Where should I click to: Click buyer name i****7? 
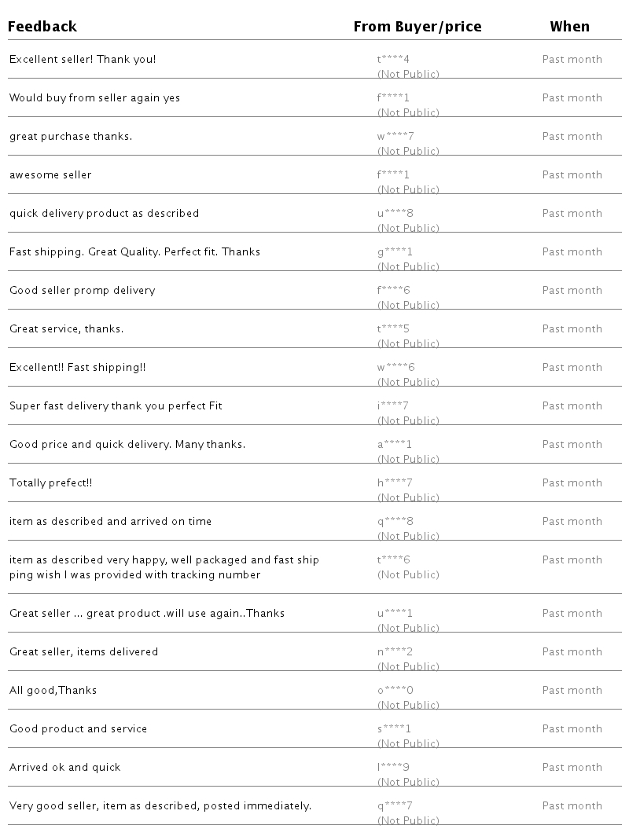(x=392, y=406)
